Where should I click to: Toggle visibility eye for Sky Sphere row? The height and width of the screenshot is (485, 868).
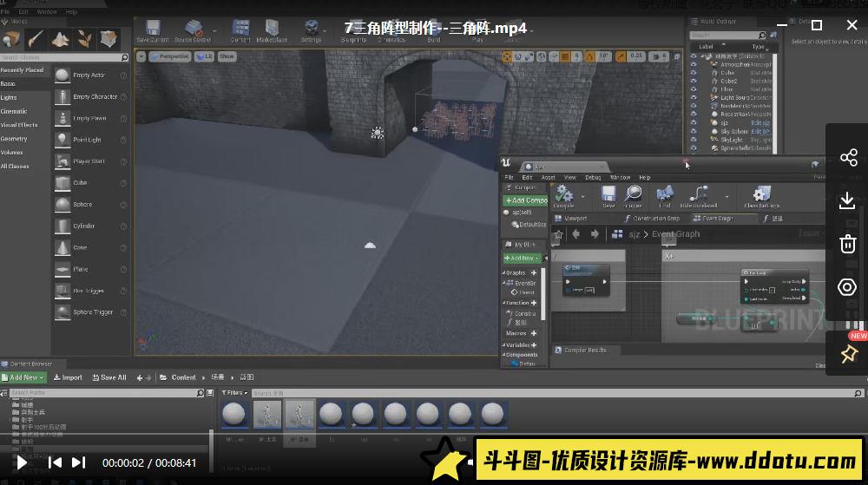click(694, 132)
